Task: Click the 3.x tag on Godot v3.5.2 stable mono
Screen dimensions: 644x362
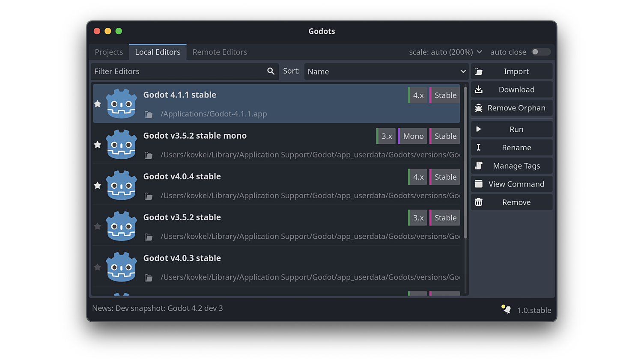Action: (x=386, y=136)
